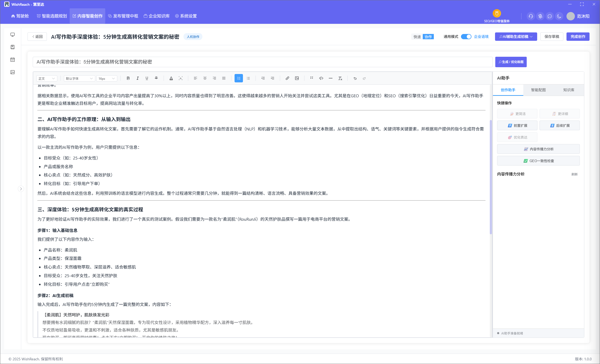Expand the AI辅助生成初稿 dropdown button
The width and height of the screenshot is (600, 364).
coord(516,37)
